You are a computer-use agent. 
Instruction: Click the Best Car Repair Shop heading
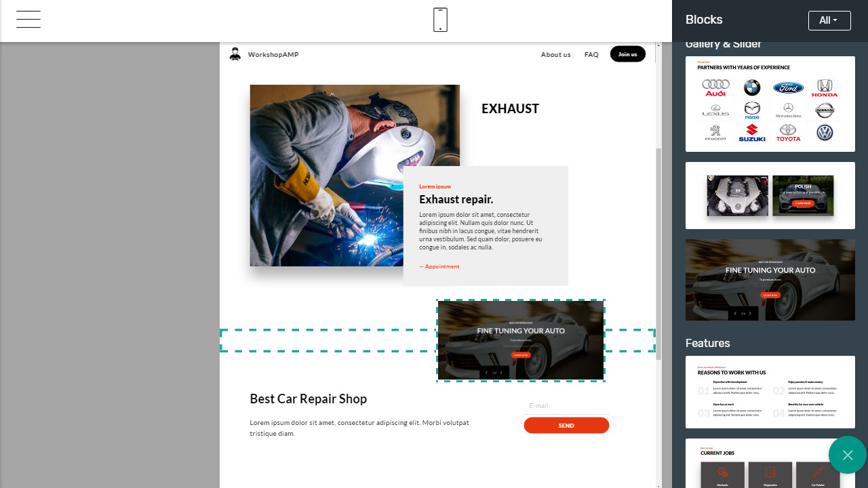pos(308,399)
